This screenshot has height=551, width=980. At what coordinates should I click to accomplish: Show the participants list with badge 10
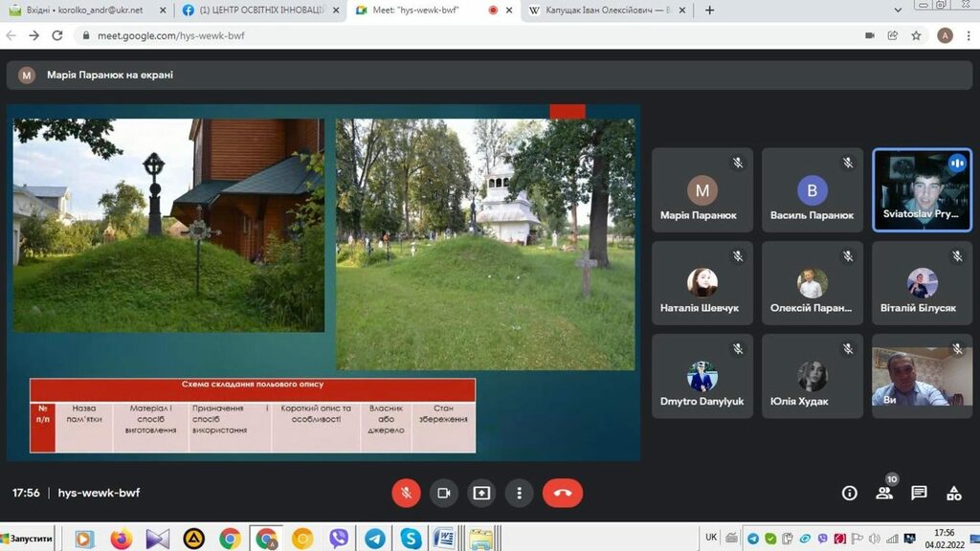point(884,493)
